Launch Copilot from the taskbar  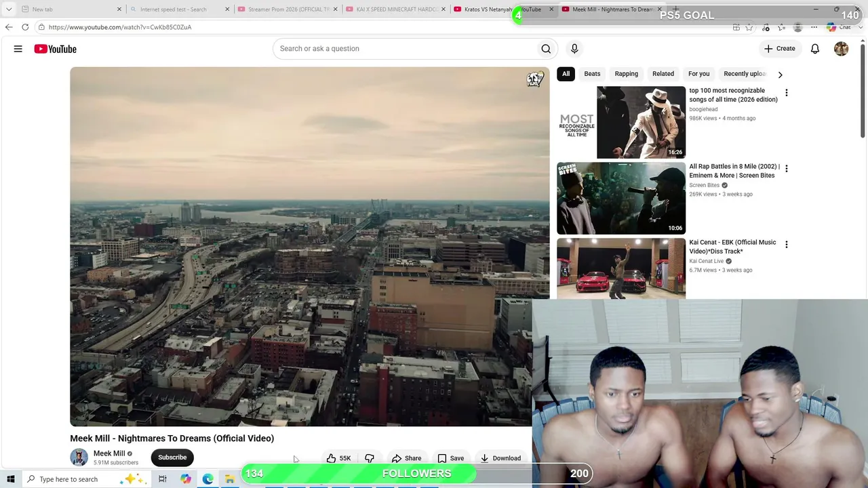point(186,479)
